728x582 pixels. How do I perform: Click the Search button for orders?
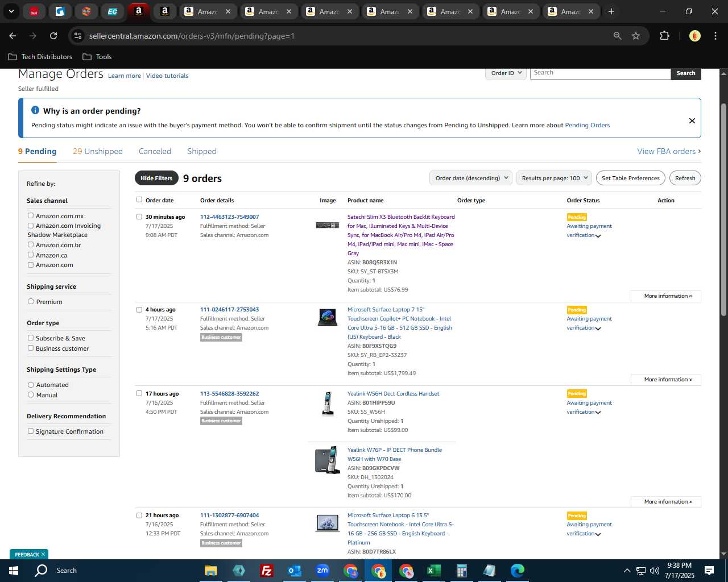pyautogui.click(x=686, y=73)
